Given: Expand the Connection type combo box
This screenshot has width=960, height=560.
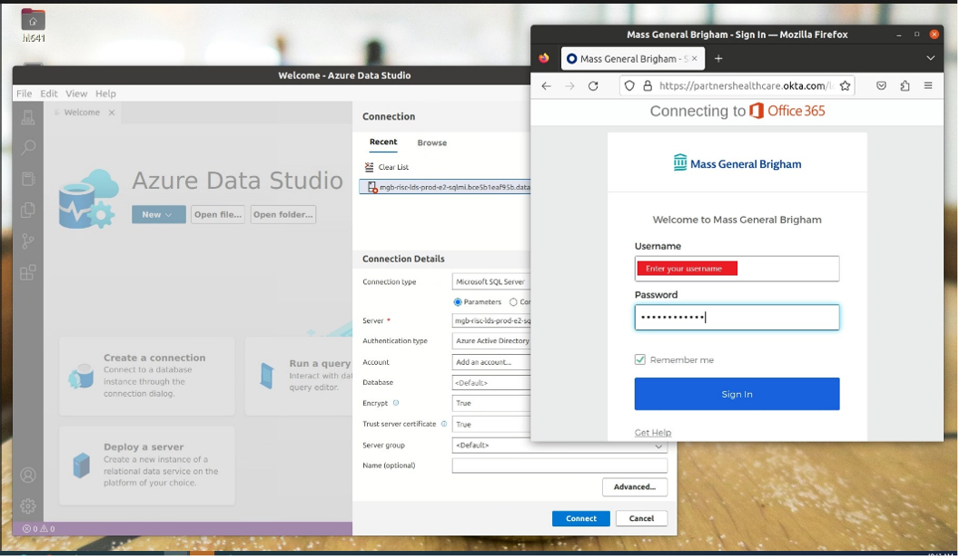Looking at the screenshot, I should coord(491,282).
